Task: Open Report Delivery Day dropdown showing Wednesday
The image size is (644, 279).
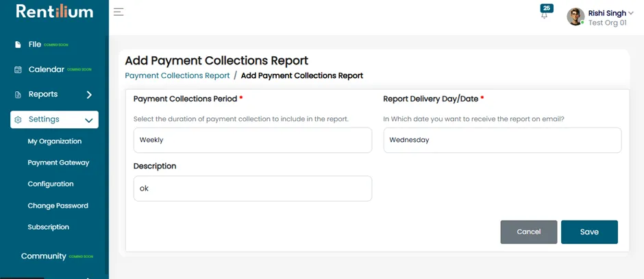Action: 502,140
